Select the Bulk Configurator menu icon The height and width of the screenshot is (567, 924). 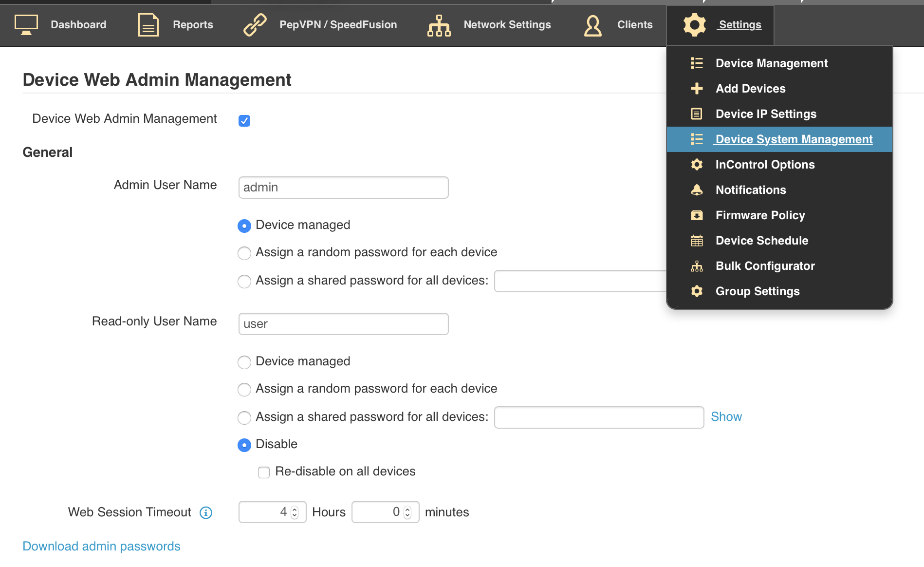[x=697, y=266]
